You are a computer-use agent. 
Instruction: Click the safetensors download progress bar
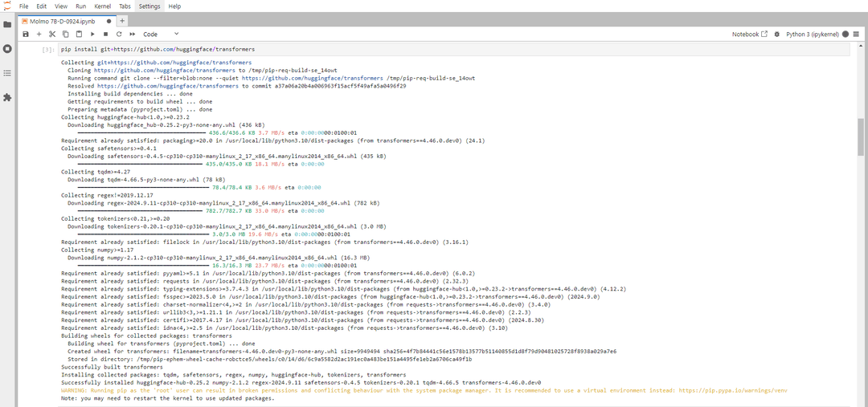[140, 165]
